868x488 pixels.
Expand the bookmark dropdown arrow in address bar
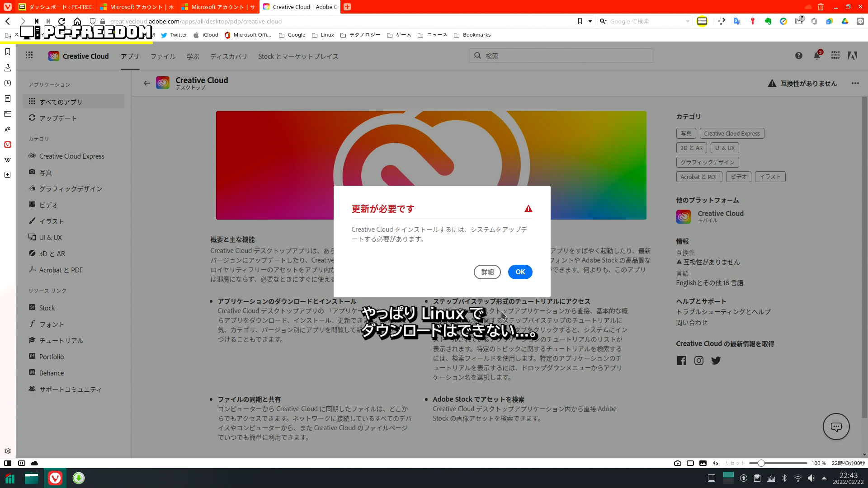point(590,21)
